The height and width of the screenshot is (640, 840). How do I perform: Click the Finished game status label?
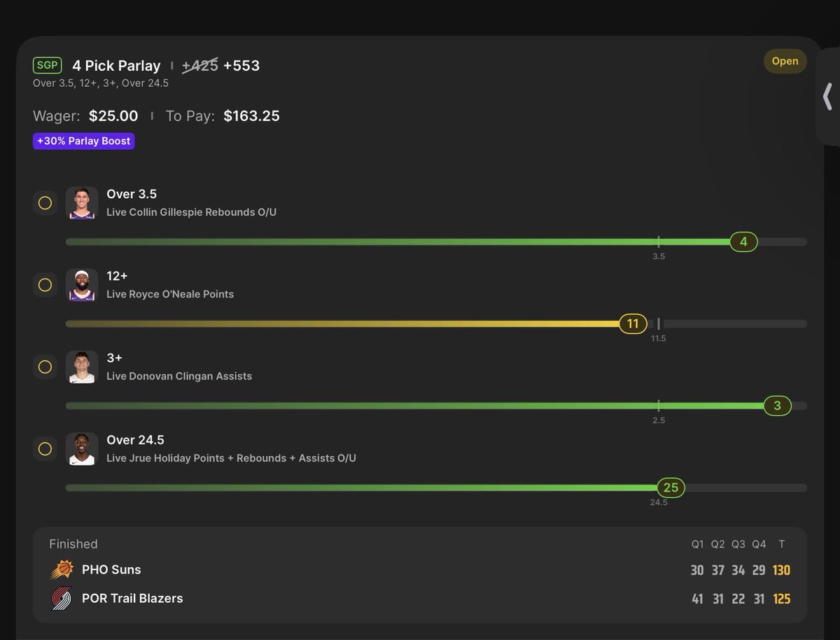pyautogui.click(x=73, y=544)
